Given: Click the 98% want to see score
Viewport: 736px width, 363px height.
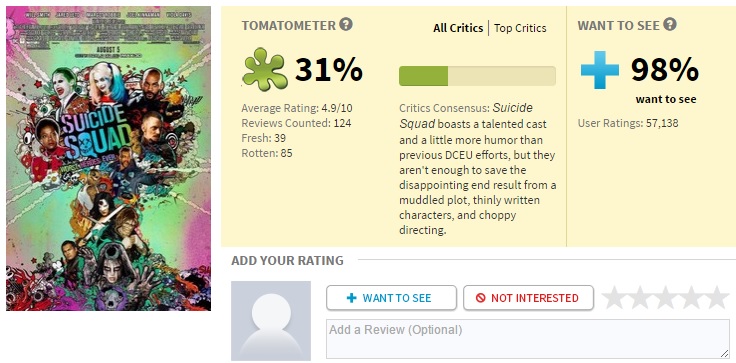Looking at the screenshot, I should (665, 70).
